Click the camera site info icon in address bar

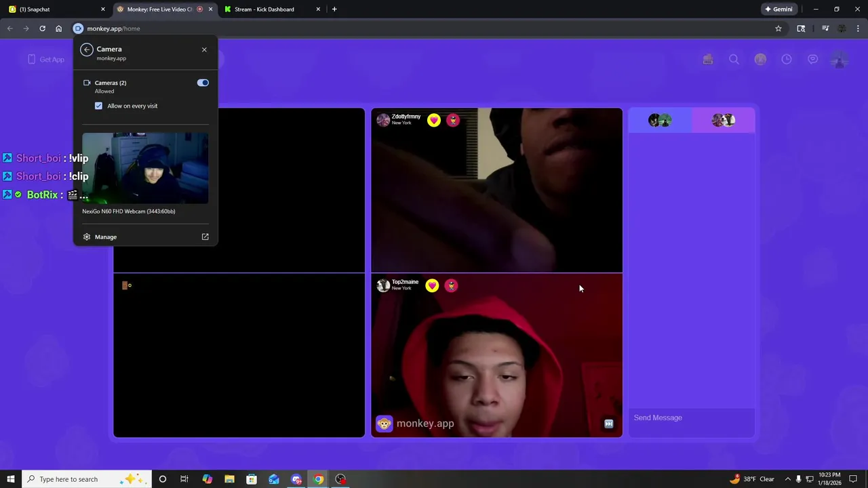(78, 28)
